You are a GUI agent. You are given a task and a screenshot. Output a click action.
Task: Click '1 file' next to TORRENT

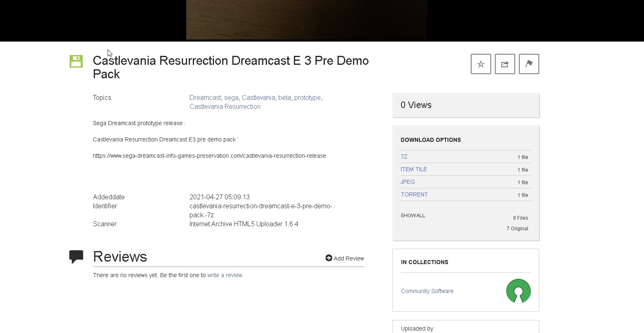(523, 195)
